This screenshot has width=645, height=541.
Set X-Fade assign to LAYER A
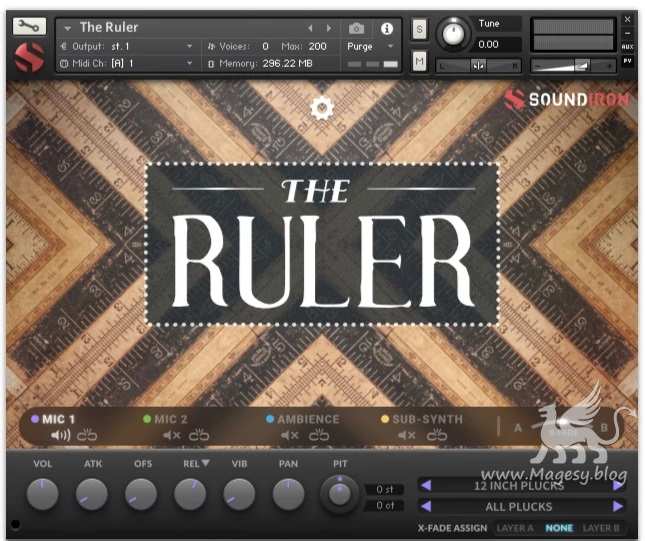[515, 528]
